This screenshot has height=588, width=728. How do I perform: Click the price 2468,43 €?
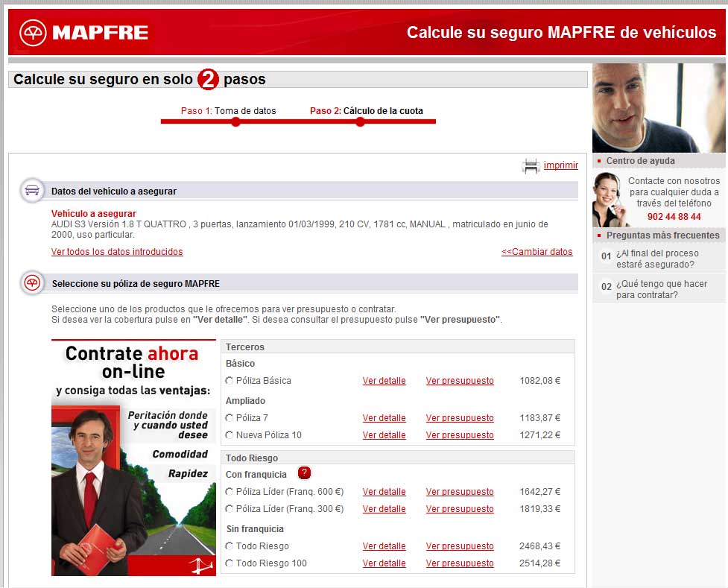(x=540, y=546)
